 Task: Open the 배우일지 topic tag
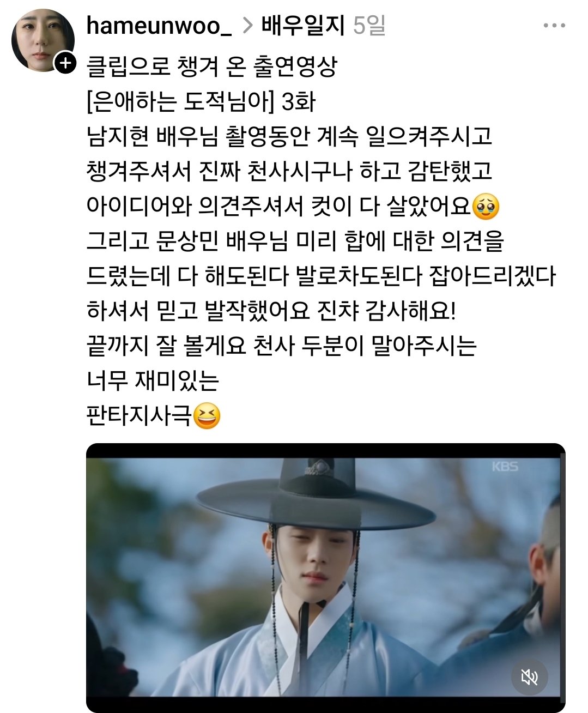[302, 25]
